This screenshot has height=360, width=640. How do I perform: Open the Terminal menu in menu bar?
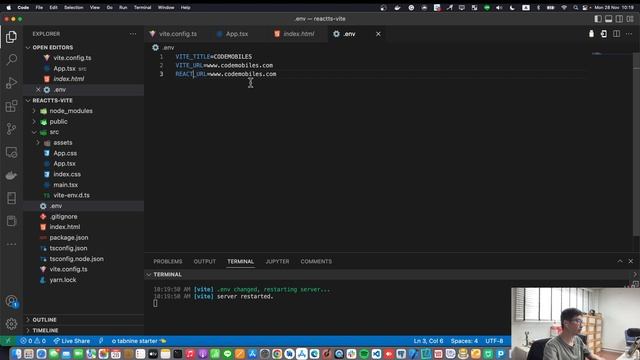[x=142, y=7]
